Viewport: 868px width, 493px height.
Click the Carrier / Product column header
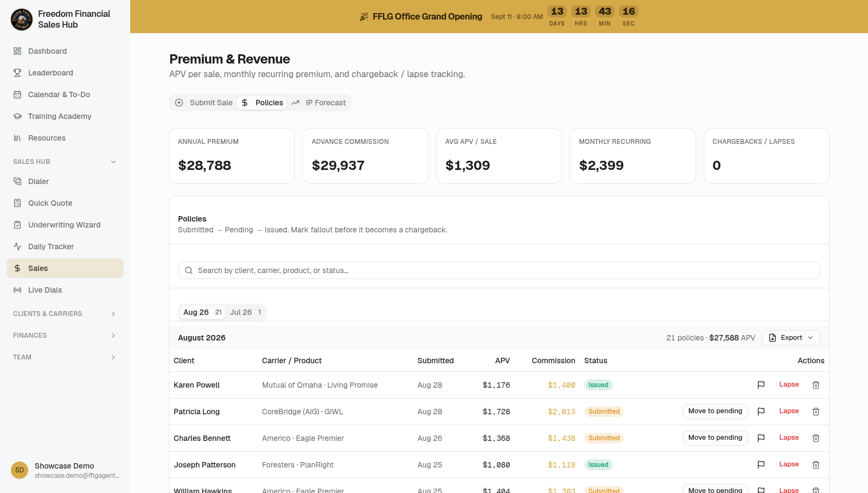click(292, 361)
